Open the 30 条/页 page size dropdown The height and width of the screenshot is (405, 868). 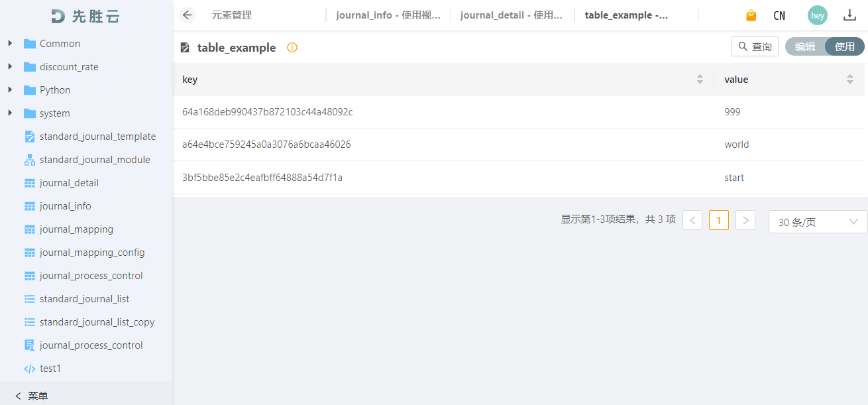click(x=818, y=222)
